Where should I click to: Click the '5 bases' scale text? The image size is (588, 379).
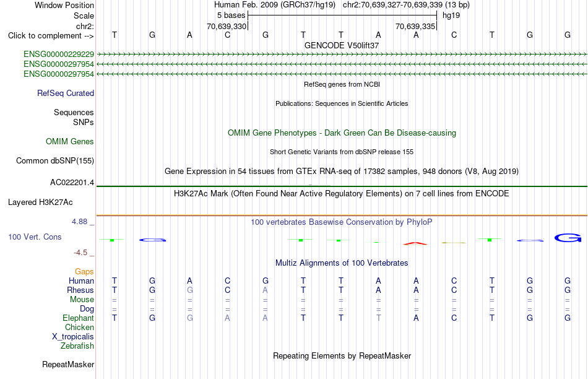[x=231, y=15]
